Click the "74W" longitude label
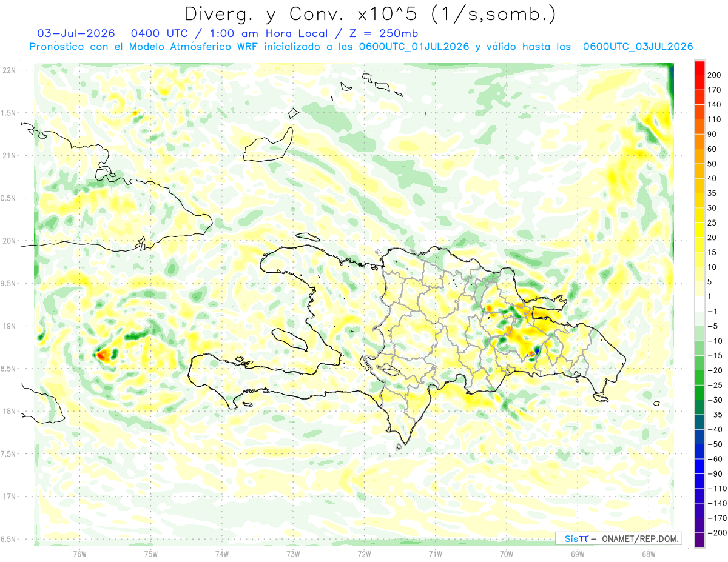The image size is (728, 562). [x=222, y=554]
